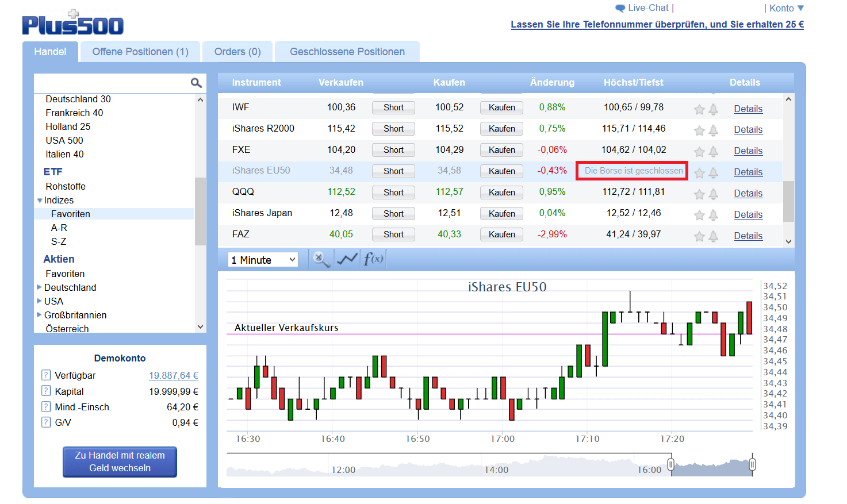Open Geschlossene Positionen tab

(x=347, y=52)
